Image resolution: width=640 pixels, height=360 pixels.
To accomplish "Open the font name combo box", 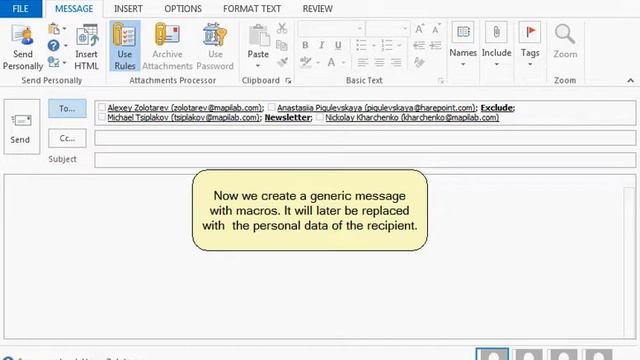I will coord(331,29).
